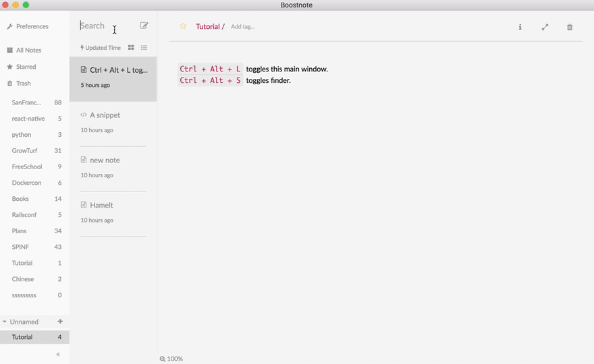
Task: Add a folder with the plus icon beside Unnamed
Action: click(x=60, y=322)
